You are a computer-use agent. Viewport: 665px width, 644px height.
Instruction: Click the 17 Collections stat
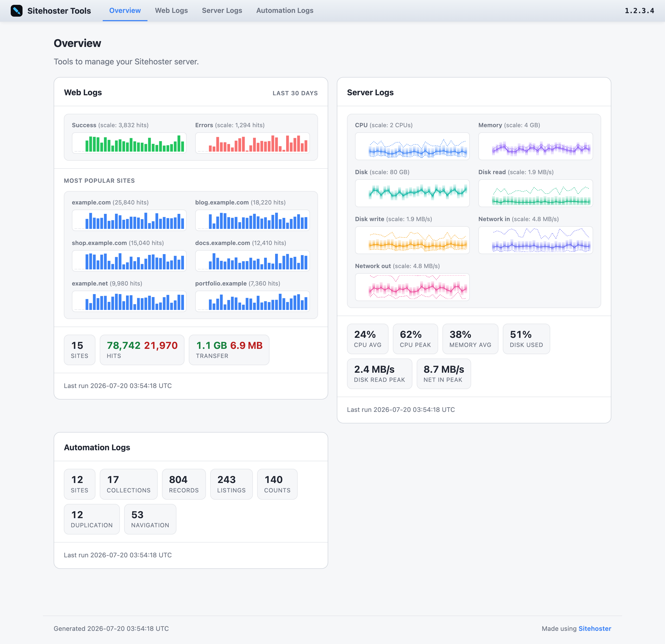click(129, 484)
